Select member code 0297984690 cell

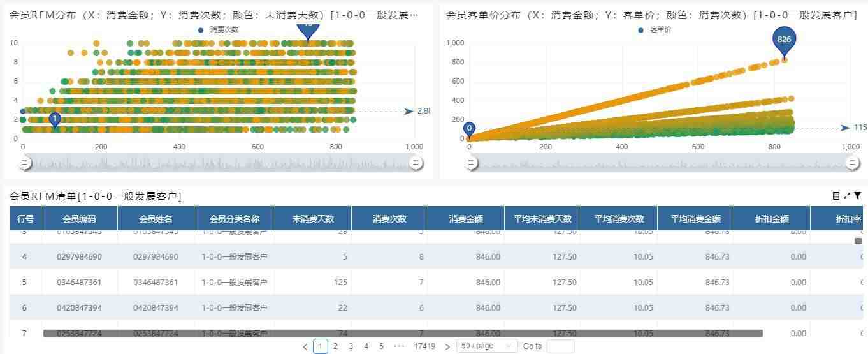80,257
